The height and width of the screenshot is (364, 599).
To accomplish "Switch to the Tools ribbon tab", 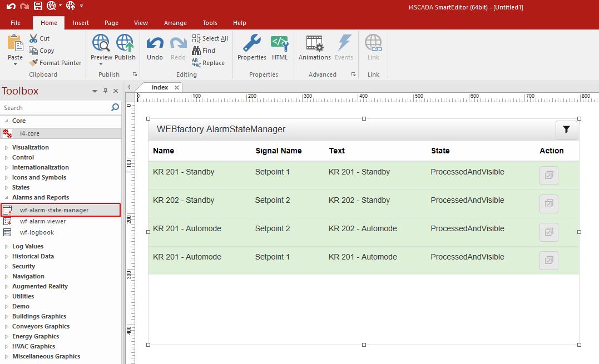I will pyautogui.click(x=210, y=23).
